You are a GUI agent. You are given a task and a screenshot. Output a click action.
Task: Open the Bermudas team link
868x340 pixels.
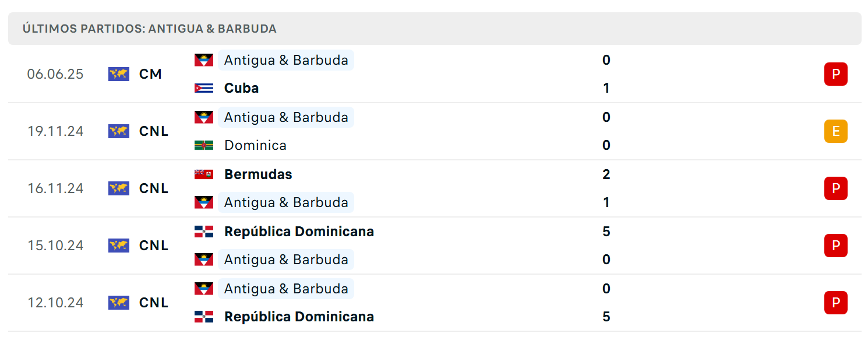258,174
